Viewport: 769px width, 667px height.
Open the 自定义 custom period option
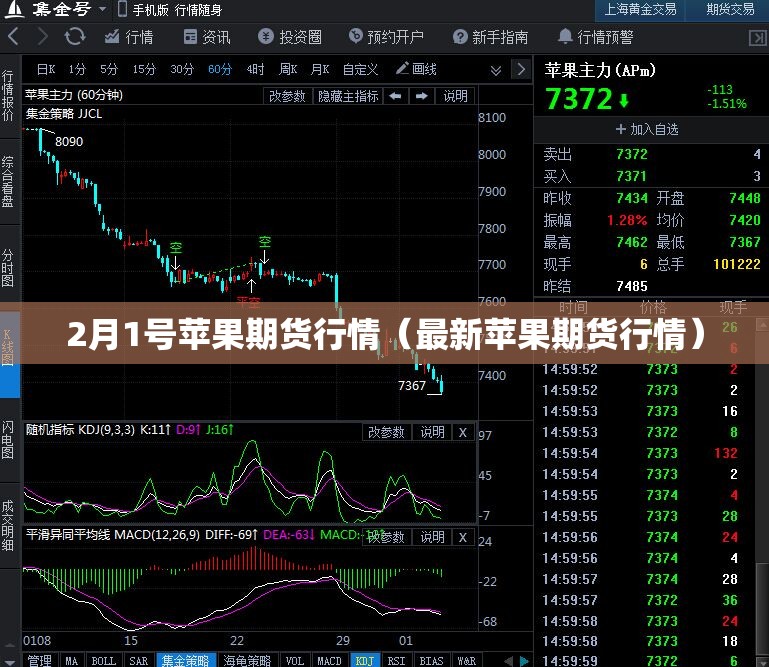point(360,69)
